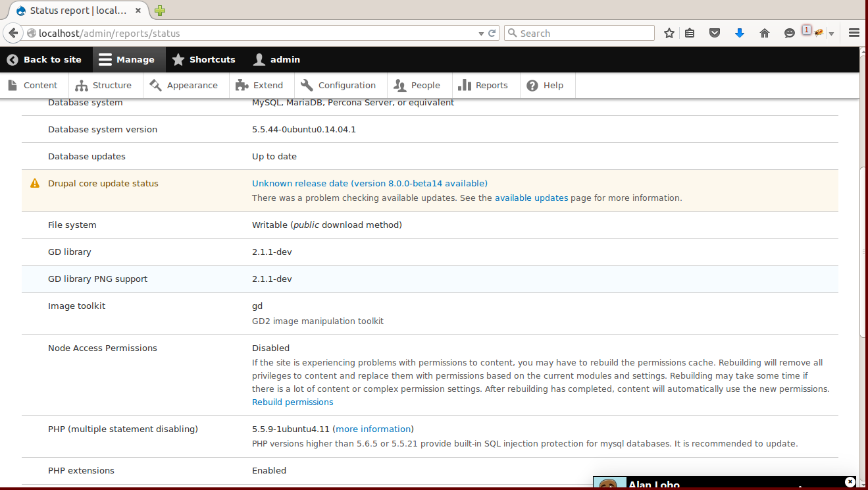This screenshot has width=868, height=490.
Task: Click the browser back arrow button
Action: point(13,33)
